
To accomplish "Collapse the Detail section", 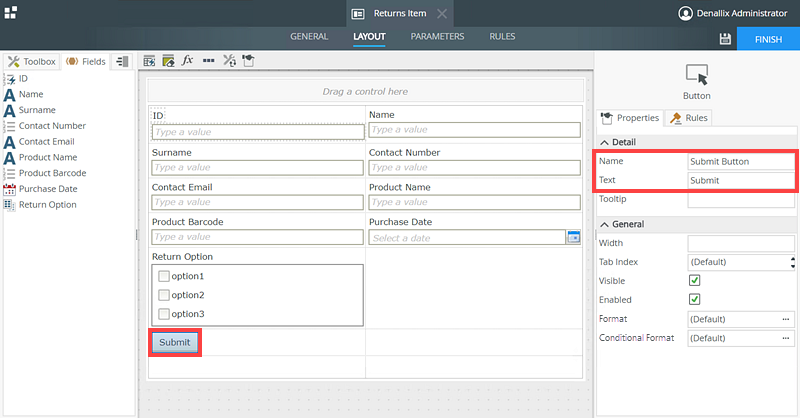I will (604, 143).
